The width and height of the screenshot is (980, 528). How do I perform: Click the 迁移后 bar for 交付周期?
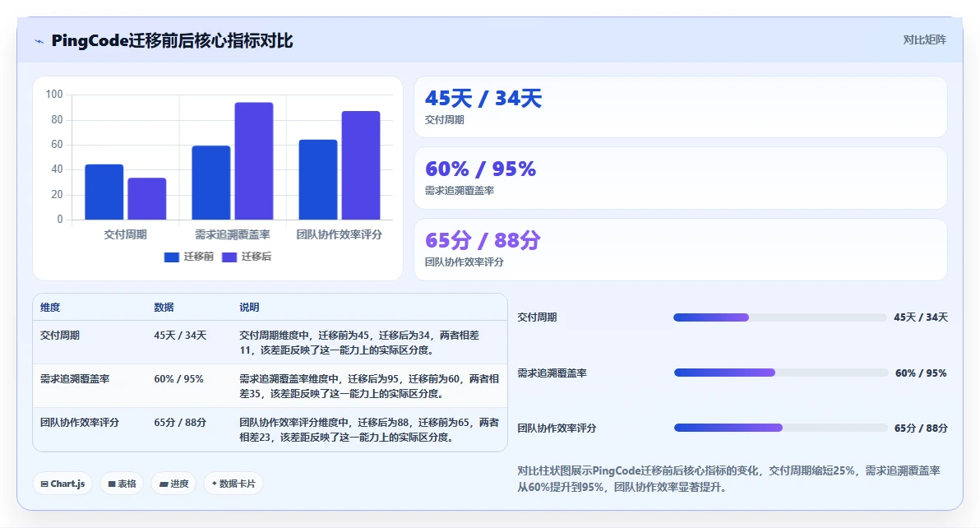pos(147,199)
